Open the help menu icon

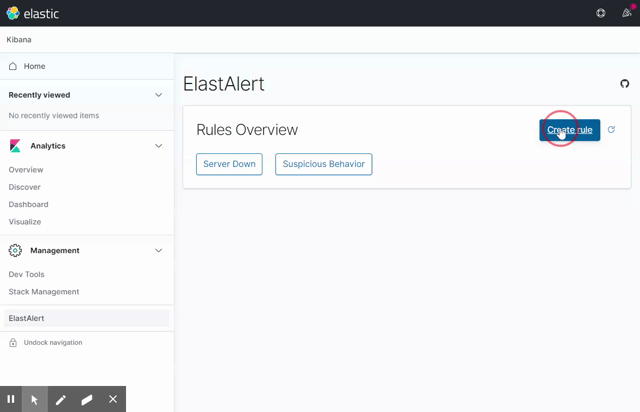[600, 13]
